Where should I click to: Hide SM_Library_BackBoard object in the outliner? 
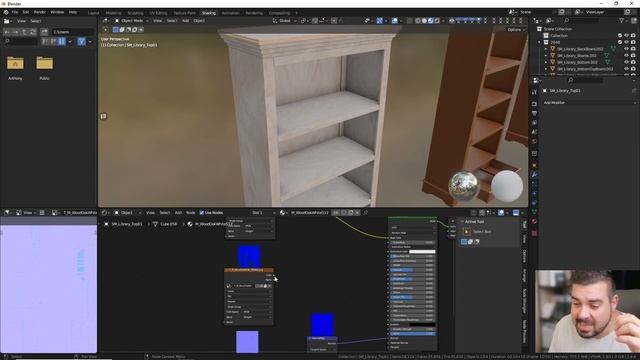pyautogui.click(x=627, y=49)
